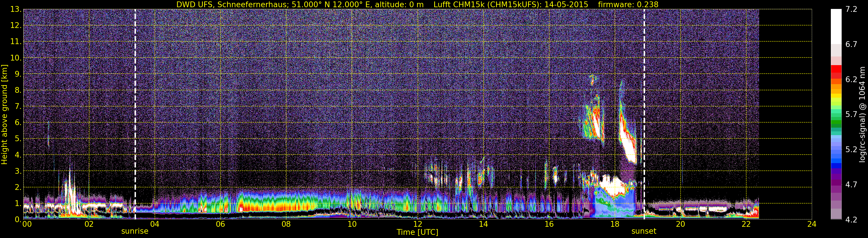Click the "13." height axis tick label
The height and width of the screenshot is (238, 868).
(16, 10)
